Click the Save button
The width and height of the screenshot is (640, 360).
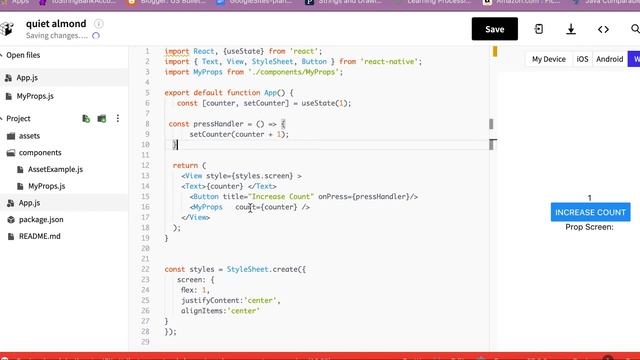[x=495, y=29]
